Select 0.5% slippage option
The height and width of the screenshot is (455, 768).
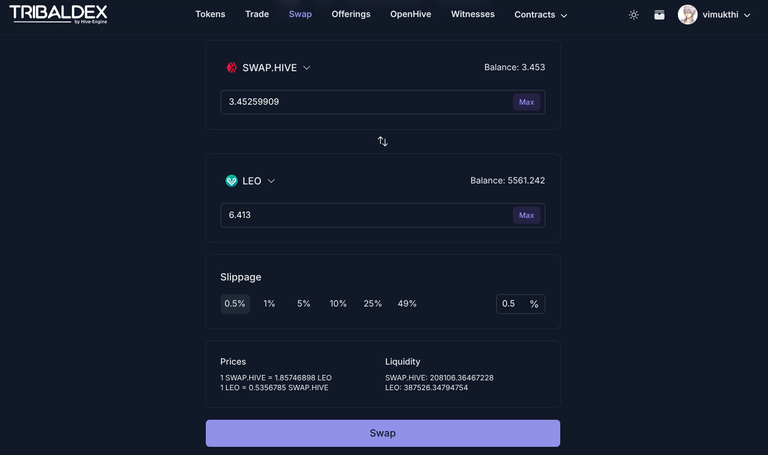coord(235,304)
